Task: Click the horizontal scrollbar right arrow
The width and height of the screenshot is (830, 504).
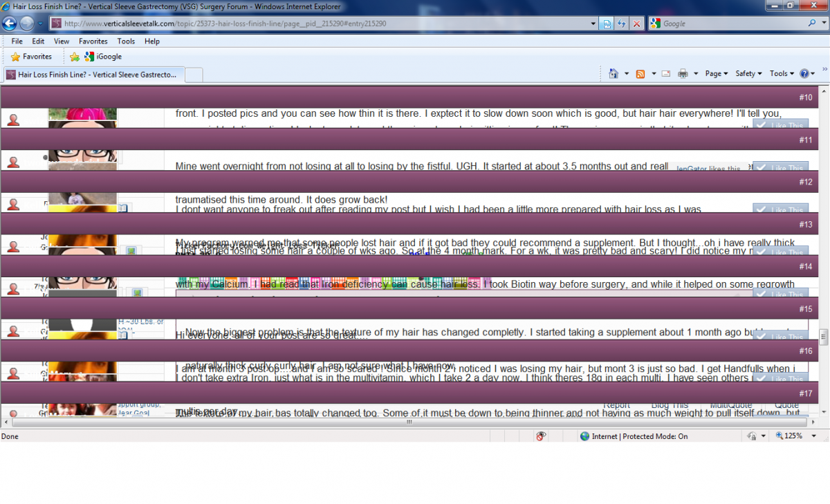Action: pyautogui.click(x=814, y=423)
